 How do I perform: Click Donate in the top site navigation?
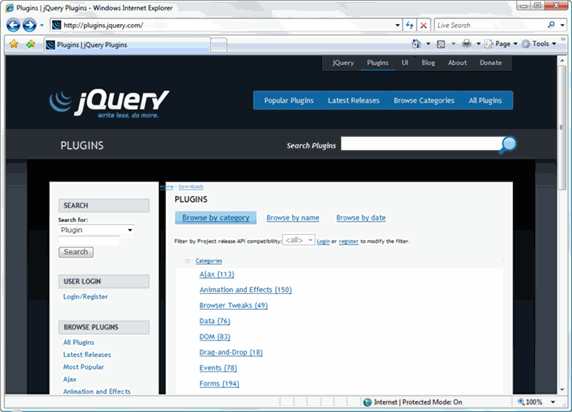pos(491,63)
